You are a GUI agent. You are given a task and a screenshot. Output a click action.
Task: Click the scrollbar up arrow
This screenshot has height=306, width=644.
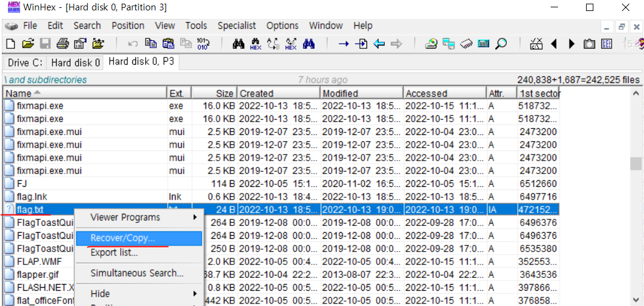pos(636,93)
